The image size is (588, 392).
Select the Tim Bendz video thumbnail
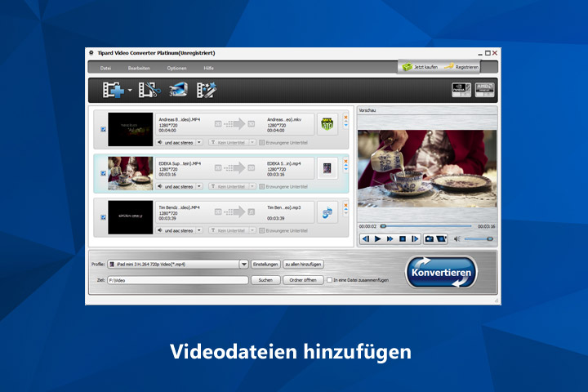(x=131, y=217)
